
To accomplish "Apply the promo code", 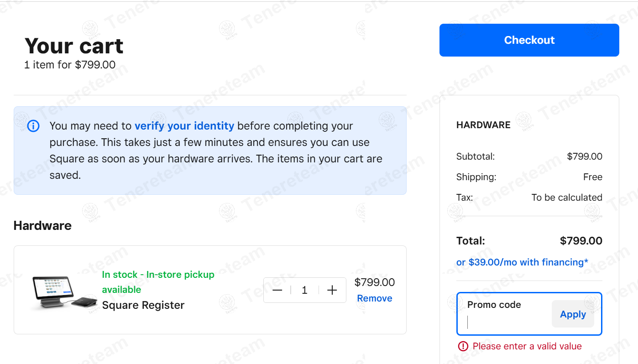I will click(x=573, y=314).
